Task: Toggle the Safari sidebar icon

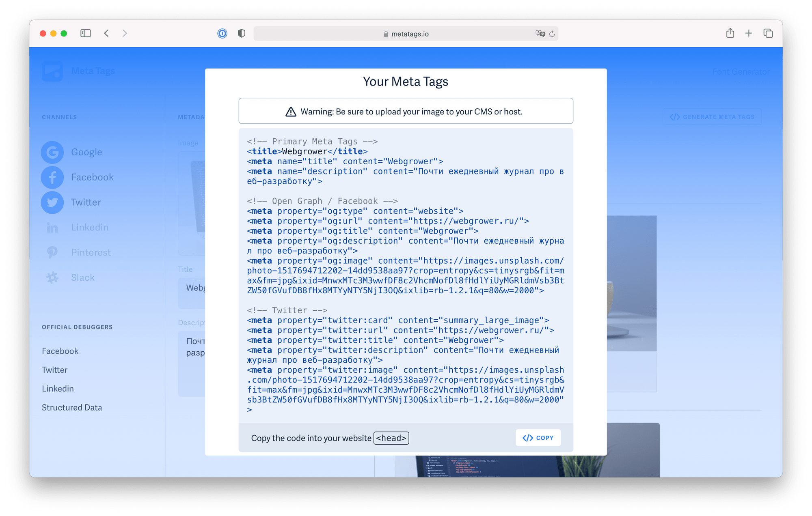Action: point(85,33)
